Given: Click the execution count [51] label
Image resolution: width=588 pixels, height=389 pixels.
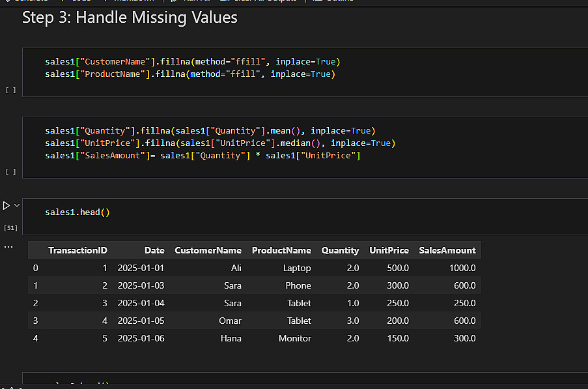Looking at the screenshot, I should pos(10,228).
